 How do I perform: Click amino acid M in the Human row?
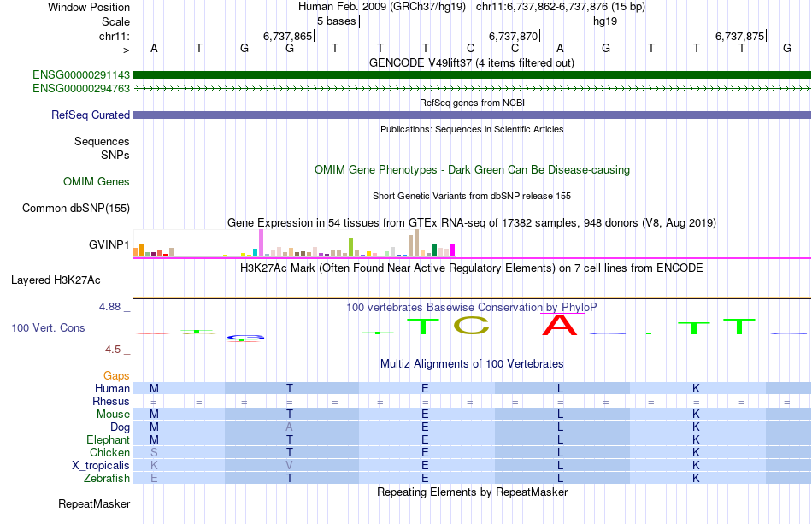click(x=154, y=388)
